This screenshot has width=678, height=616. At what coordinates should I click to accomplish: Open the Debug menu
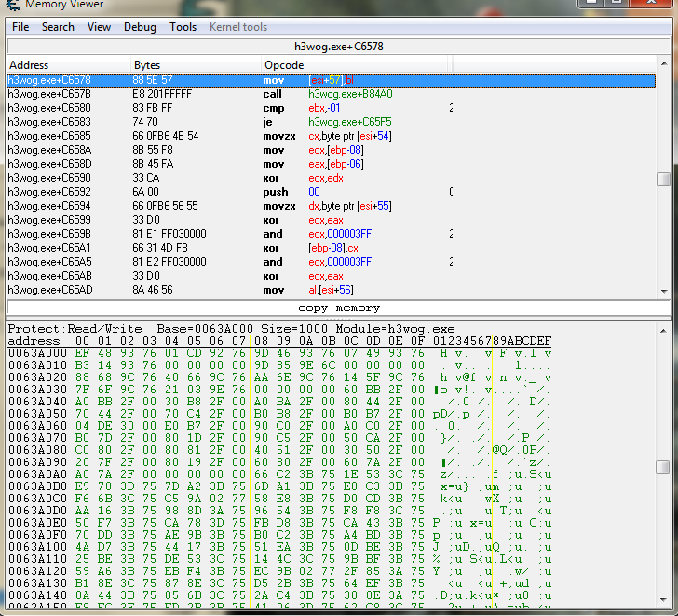point(140,27)
